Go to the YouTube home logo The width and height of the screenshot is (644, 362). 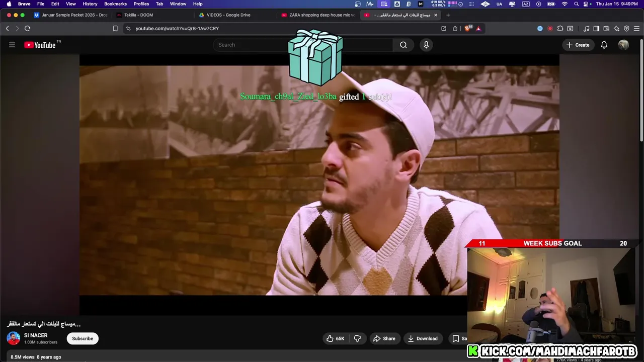[40, 45]
